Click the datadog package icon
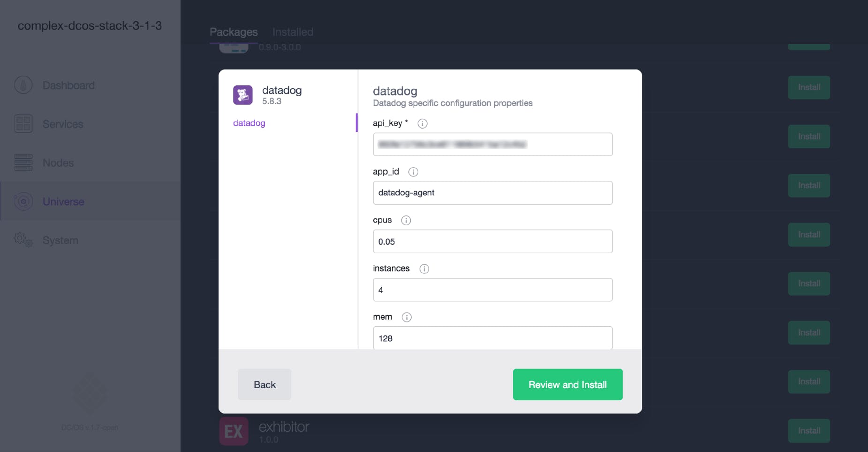 pos(242,95)
